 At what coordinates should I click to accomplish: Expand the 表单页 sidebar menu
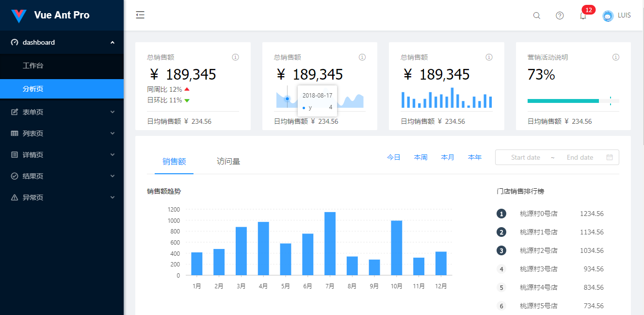(x=62, y=112)
